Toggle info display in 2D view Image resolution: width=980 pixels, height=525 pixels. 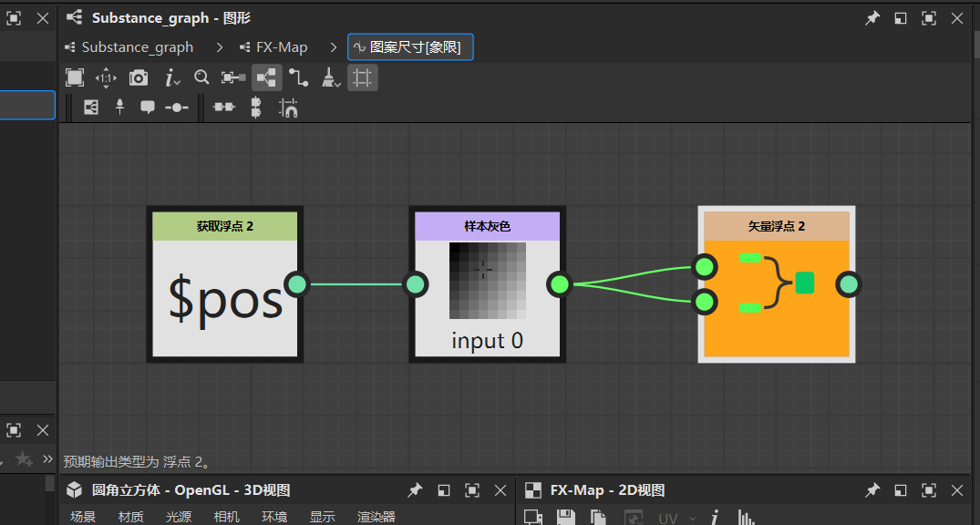[x=715, y=518]
